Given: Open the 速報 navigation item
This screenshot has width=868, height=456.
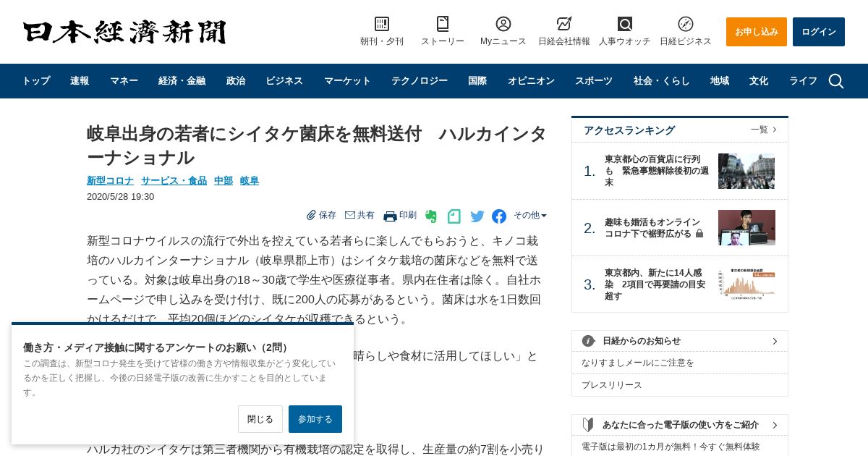Looking at the screenshot, I should 80,81.
